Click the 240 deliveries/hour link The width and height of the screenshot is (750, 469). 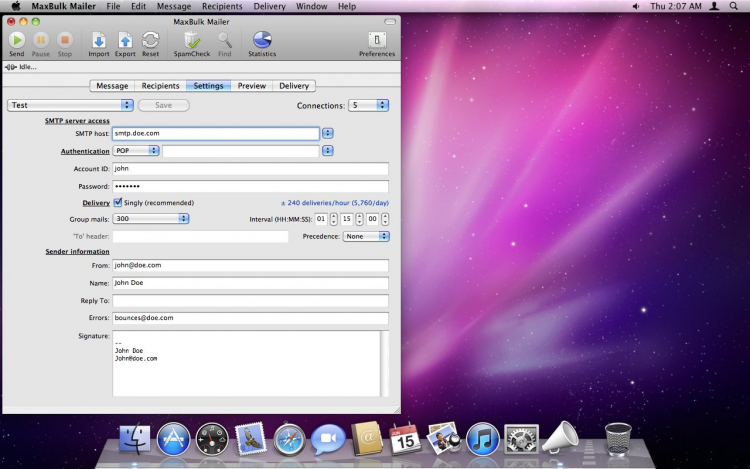click(x=335, y=203)
